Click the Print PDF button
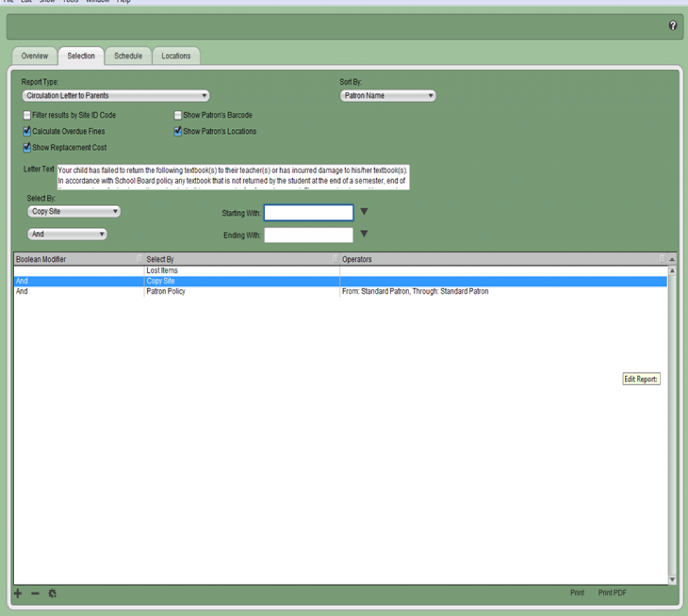688x616 pixels. [x=612, y=592]
